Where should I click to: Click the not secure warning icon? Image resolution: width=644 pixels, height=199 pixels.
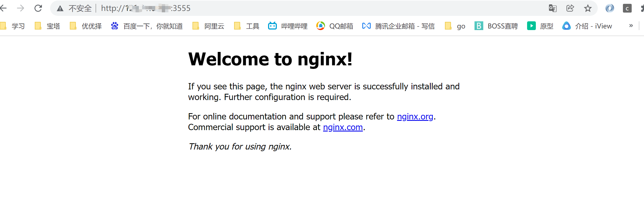point(60,8)
